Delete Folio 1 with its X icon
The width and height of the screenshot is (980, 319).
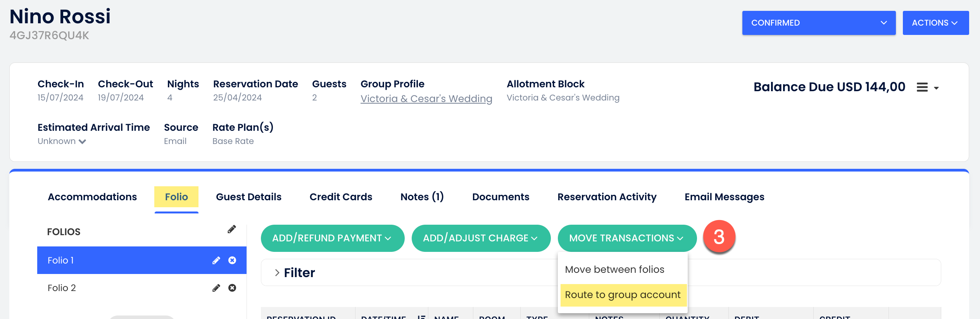click(232, 260)
